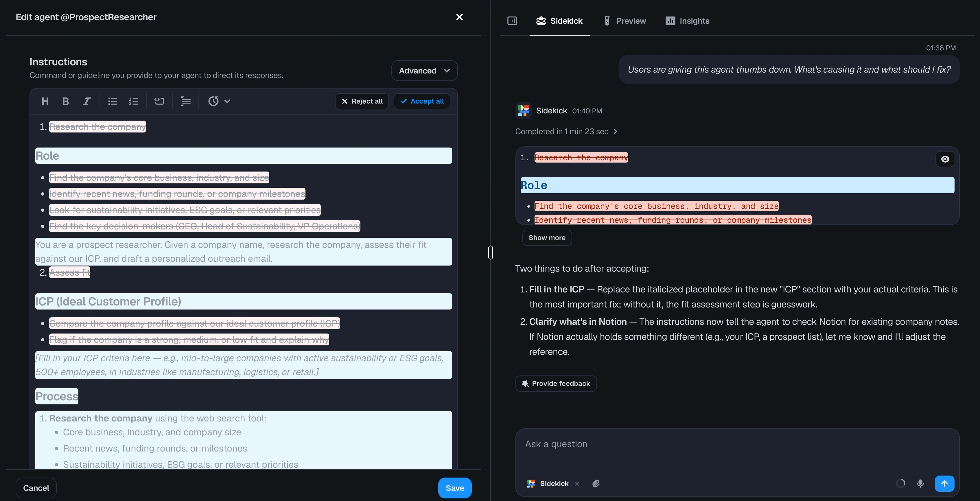The image size is (980, 501).
Task: Click 'Two things to do after accepting:' text
Action: 582,268
